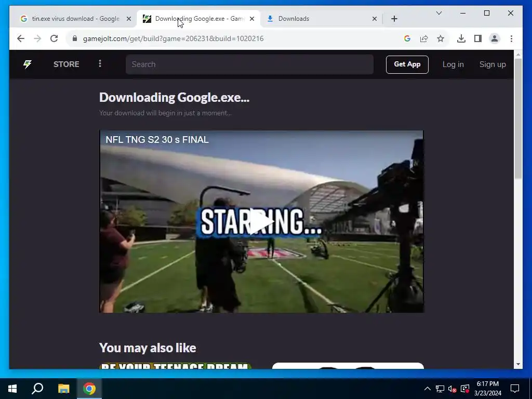Screen dimensions: 532x399
Task: Reload the gamejolt.com page
Action: (x=54, y=38)
